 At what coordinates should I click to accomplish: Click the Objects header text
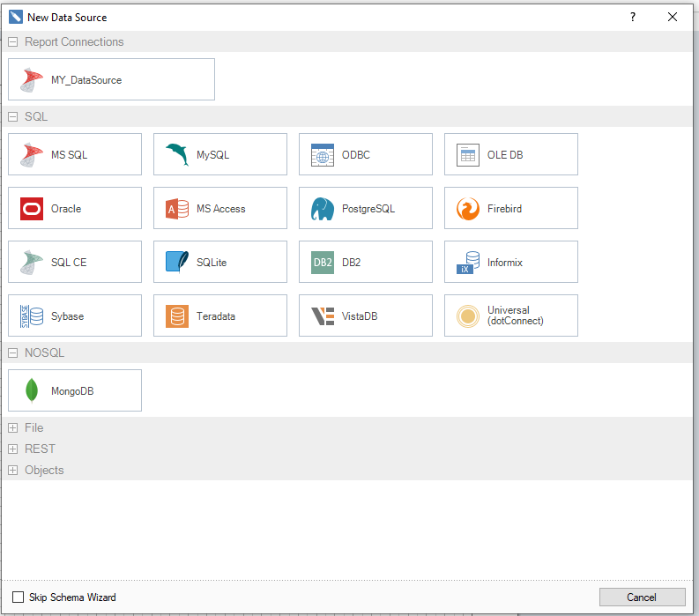coord(44,471)
